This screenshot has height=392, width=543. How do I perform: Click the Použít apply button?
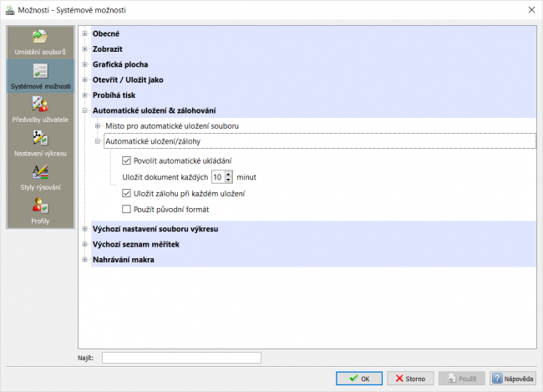click(462, 379)
